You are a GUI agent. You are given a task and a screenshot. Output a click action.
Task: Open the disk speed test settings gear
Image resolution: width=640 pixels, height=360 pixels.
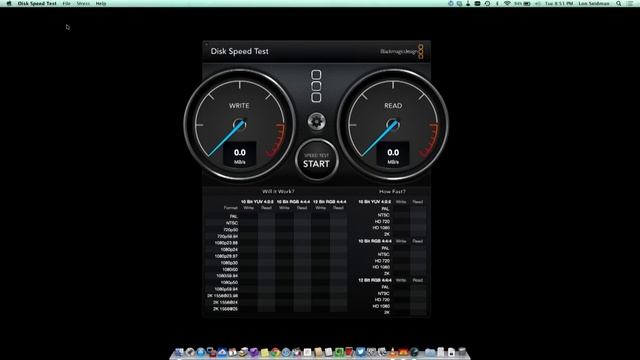pos(316,121)
